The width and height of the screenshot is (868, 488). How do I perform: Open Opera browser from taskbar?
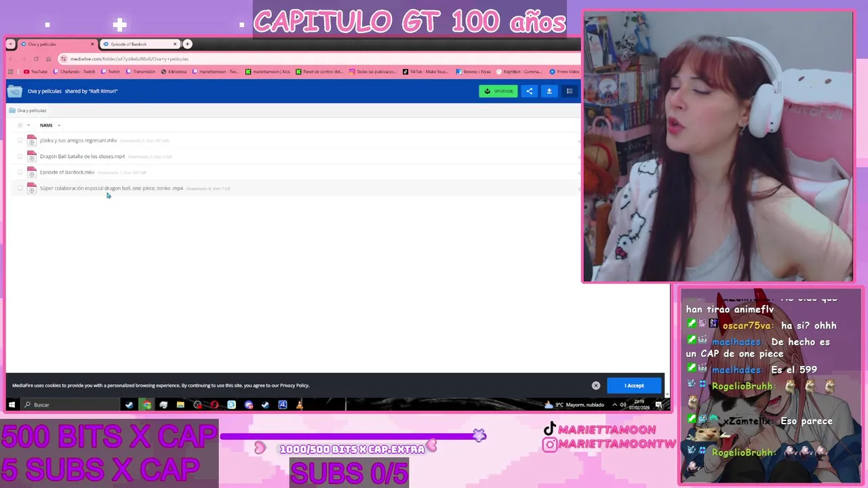pos(214,405)
